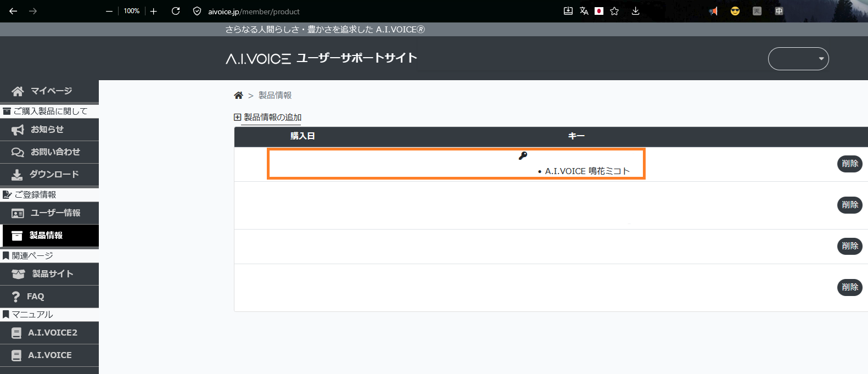Delete the A.I.VOICE 鳴花ミコト row with 削除
Image resolution: width=868 pixels, height=374 pixels.
point(850,164)
